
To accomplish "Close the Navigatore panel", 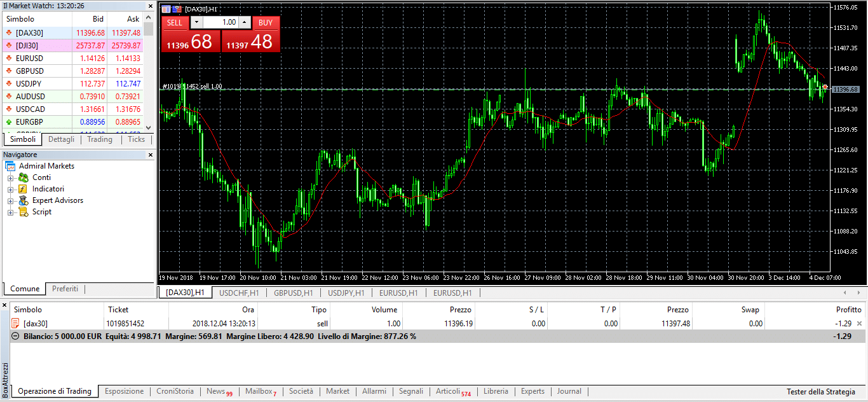I will tap(151, 155).
